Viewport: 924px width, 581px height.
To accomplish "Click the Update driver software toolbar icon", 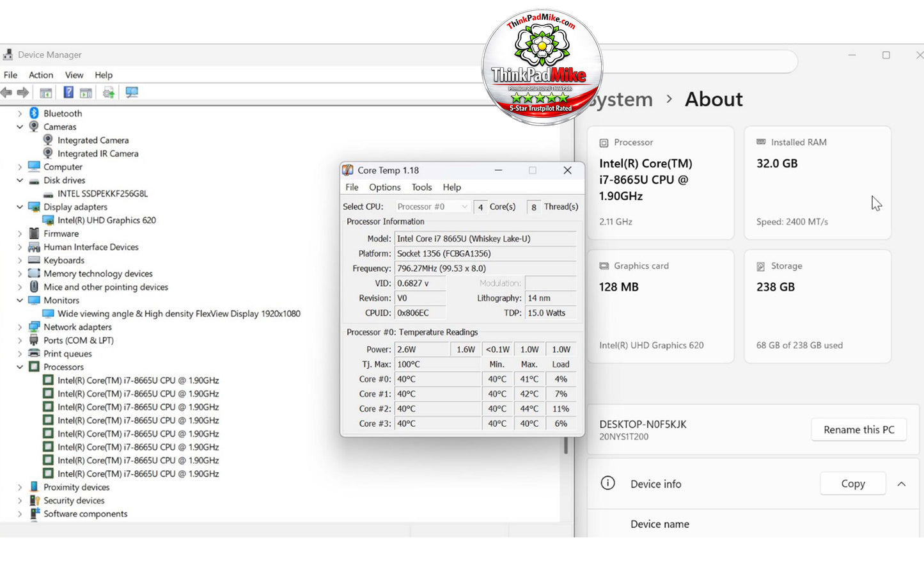I will click(109, 93).
